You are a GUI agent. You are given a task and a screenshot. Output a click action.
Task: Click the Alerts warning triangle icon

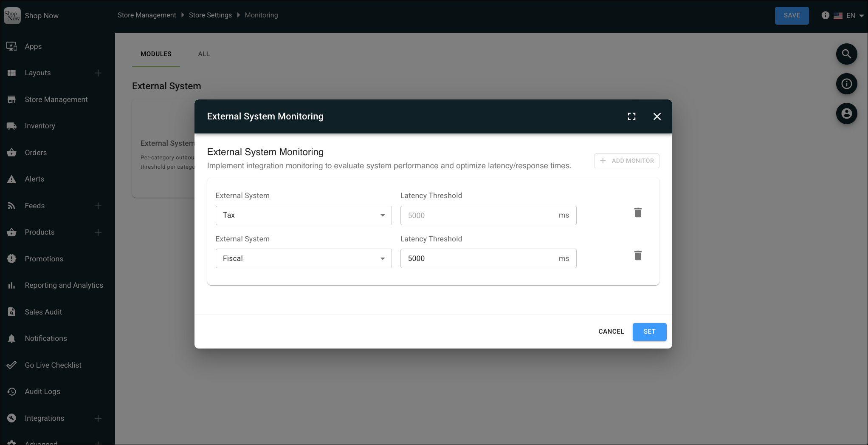[x=12, y=179]
